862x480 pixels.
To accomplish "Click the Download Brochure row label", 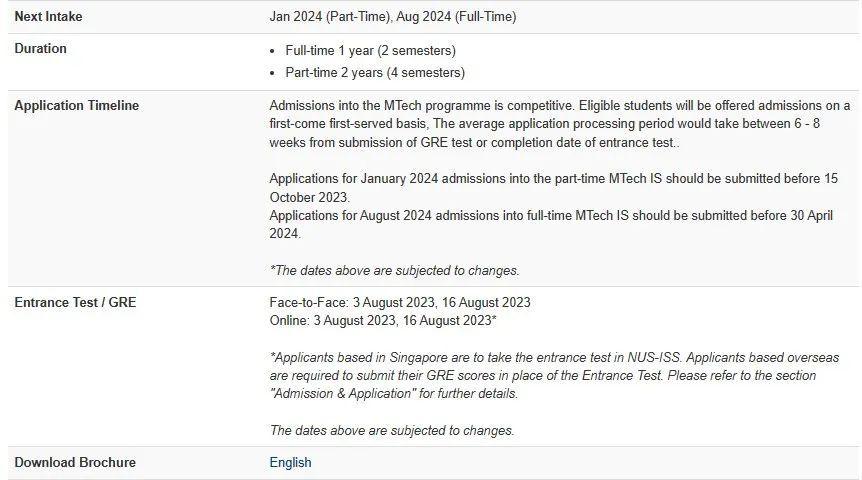I will 75,462.
